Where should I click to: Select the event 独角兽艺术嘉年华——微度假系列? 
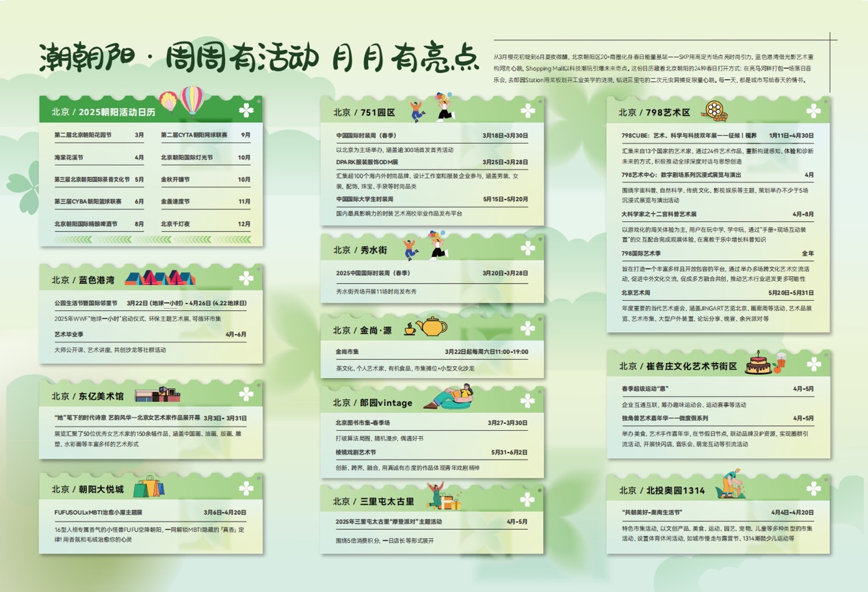(x=665, y=418)
